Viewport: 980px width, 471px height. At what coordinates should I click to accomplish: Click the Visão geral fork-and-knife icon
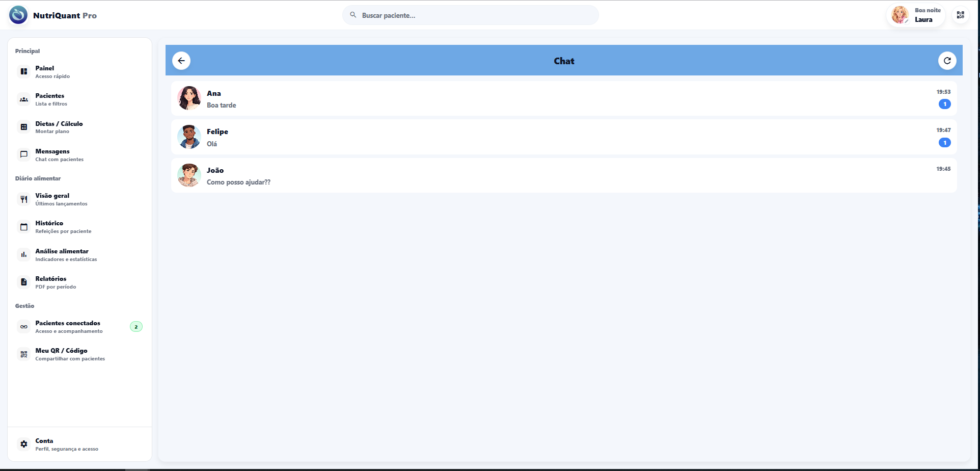click(24, 199)
